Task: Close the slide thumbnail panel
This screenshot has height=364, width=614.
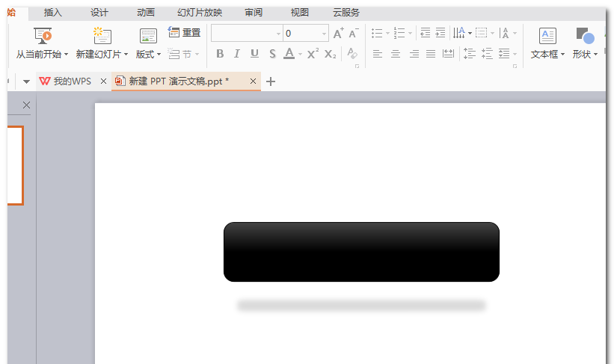Action: pyautogui.click(x=26, y=105)
